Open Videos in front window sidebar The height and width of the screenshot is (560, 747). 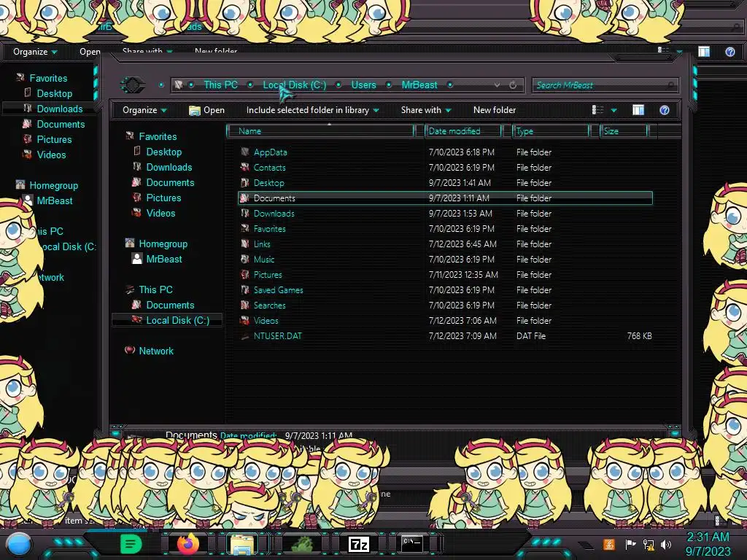tap(160, 214)
